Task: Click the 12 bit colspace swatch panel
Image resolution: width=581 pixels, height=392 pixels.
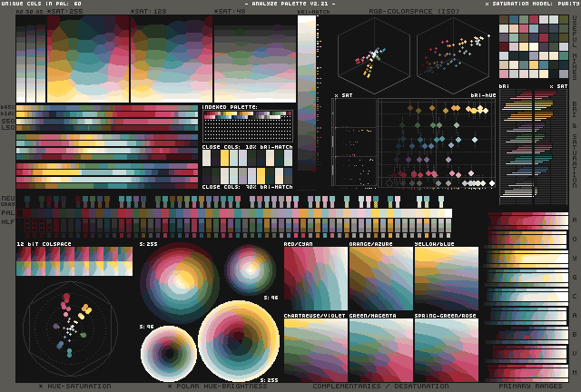Action: (74, 261)
